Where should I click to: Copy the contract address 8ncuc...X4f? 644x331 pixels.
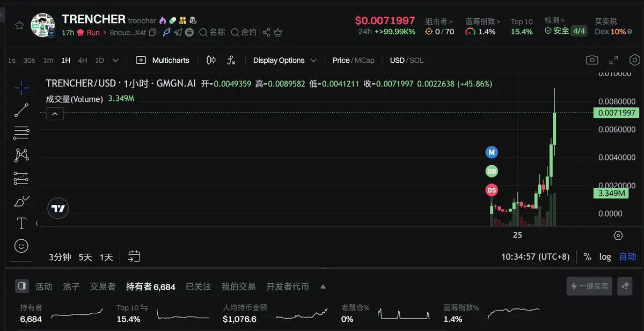[x=153, y=33]
